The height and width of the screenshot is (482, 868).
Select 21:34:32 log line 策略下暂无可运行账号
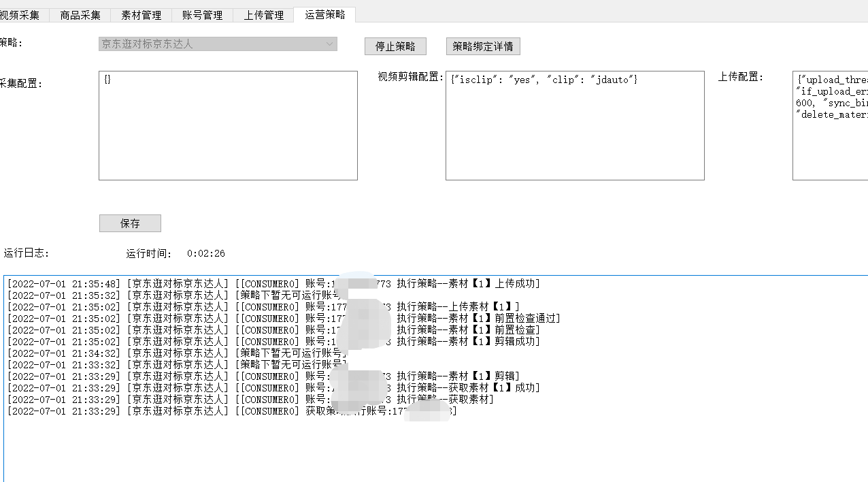pyautogui.click(x=177, y=353)
